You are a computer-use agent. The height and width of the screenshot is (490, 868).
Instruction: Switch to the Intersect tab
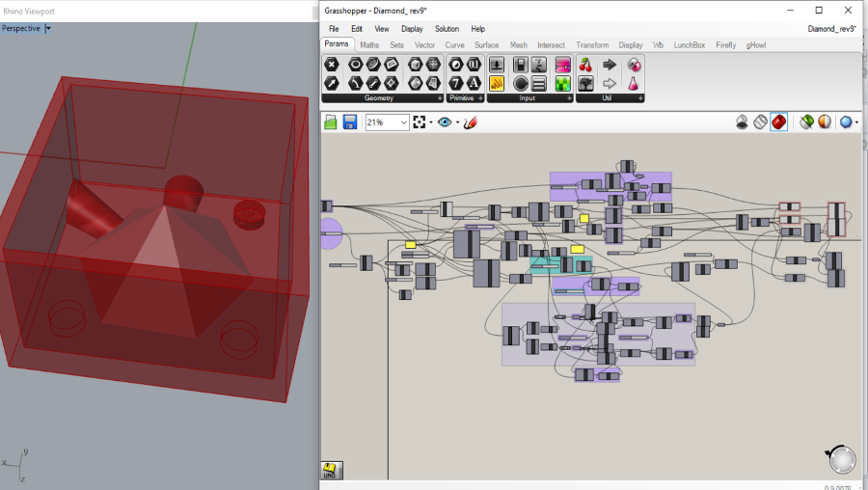coord(551,44)
